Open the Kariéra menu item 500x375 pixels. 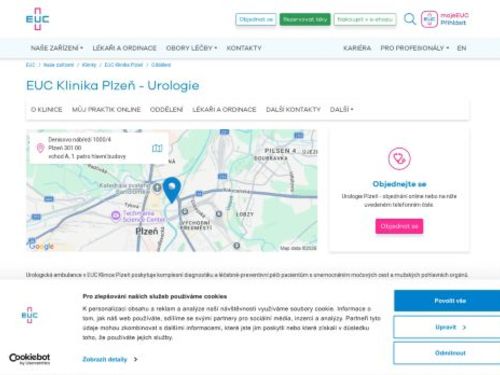pos(357,48)
